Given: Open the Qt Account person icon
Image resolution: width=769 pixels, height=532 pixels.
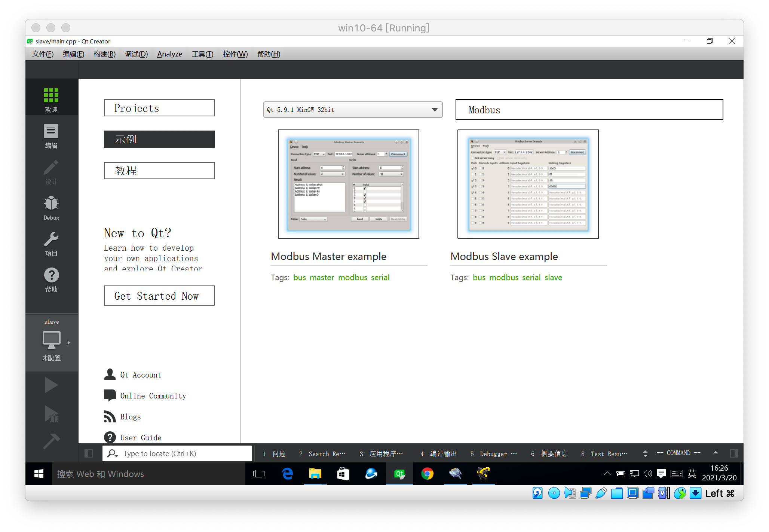Looking at the screenshot, I should [x=110, y=374].
